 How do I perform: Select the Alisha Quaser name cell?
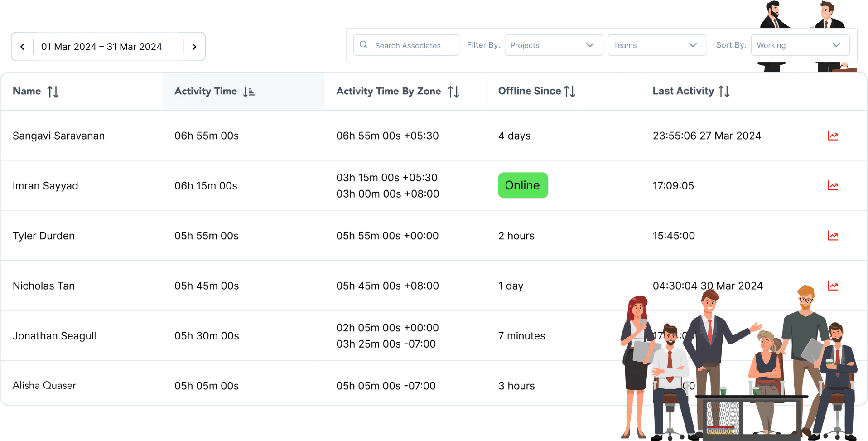click(44, 385)
